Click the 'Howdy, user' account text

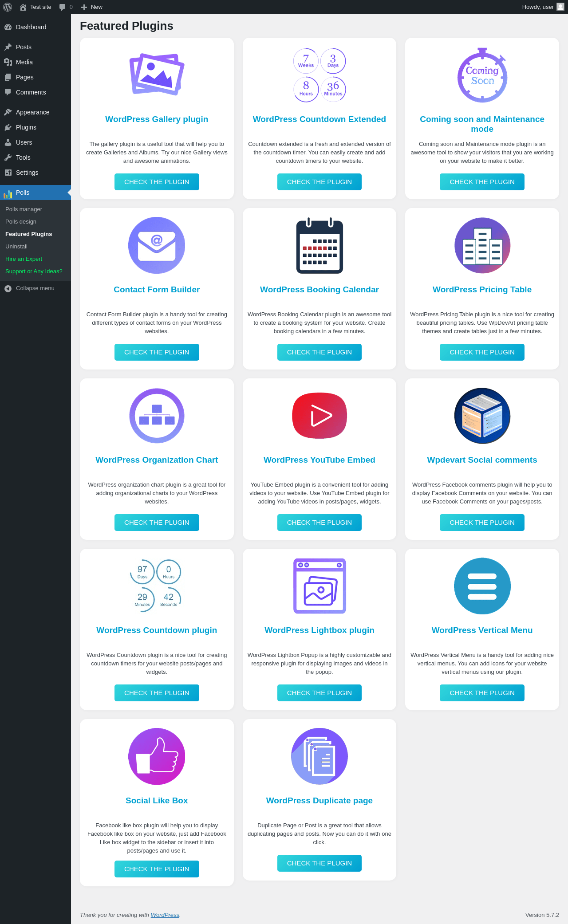point(538,7)
